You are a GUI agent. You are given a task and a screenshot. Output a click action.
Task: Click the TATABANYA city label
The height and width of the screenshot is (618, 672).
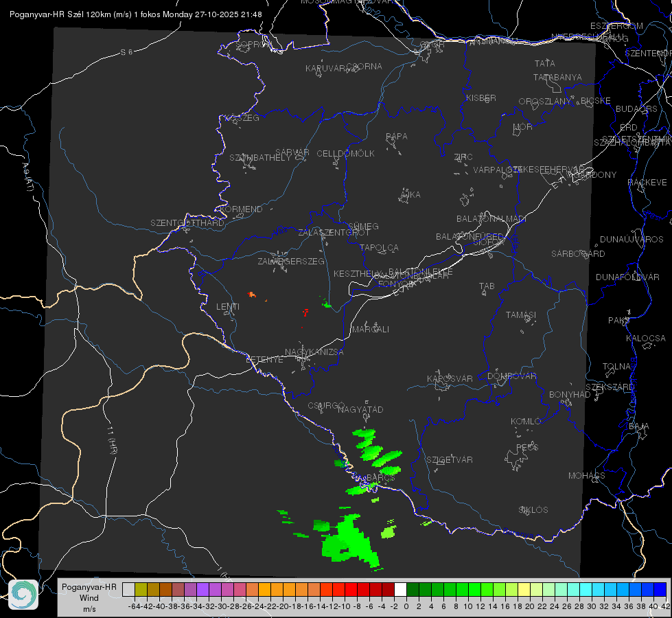click(557, 77)
